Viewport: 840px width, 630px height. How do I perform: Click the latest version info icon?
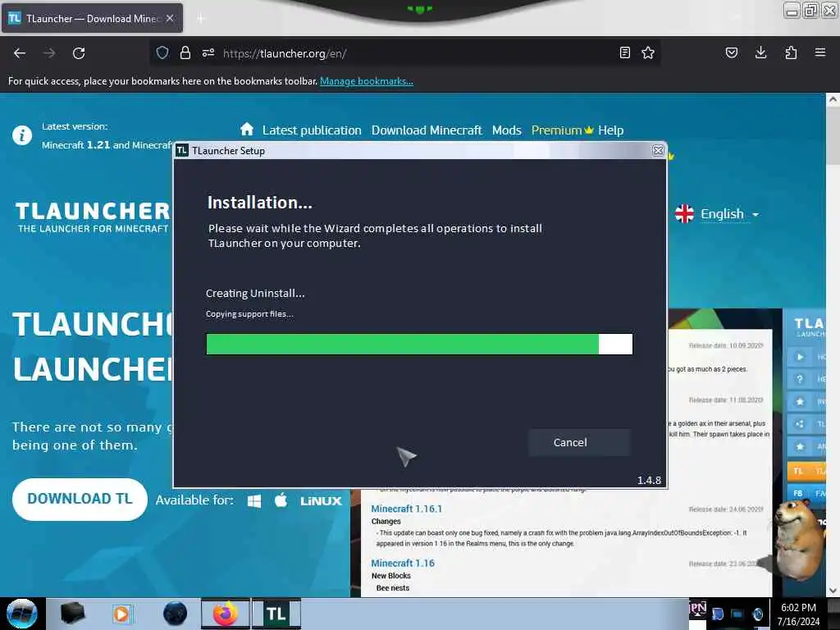[x=22, y=135]
